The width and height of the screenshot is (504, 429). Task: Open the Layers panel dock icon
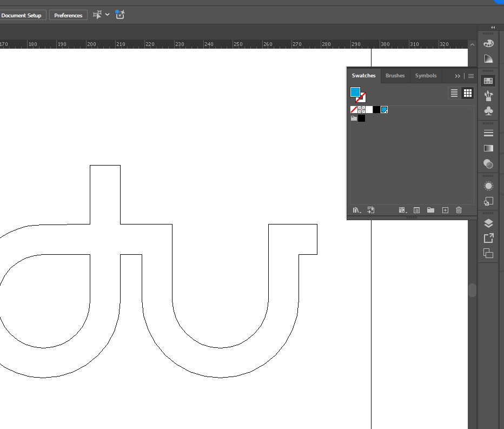pyautogui.click(x=488, y=223)
